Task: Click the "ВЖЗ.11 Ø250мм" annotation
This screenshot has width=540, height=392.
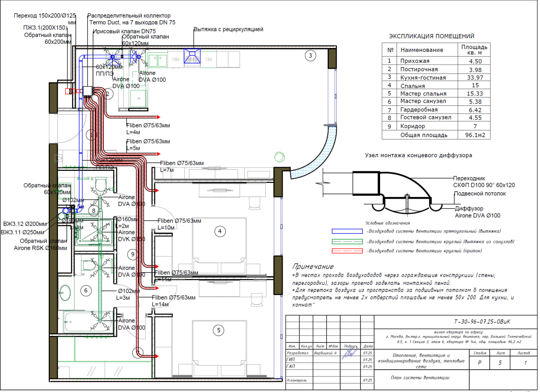Action: (x=22, y=232)
